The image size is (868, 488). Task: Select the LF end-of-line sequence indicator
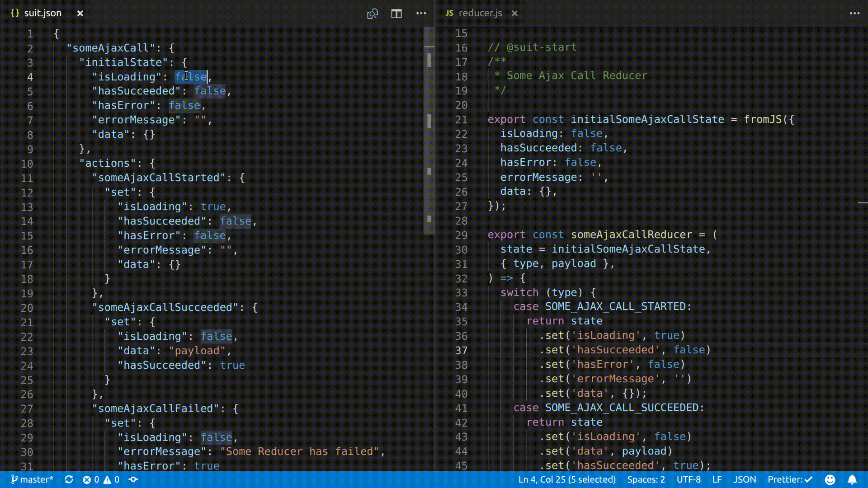pos(717,479)
